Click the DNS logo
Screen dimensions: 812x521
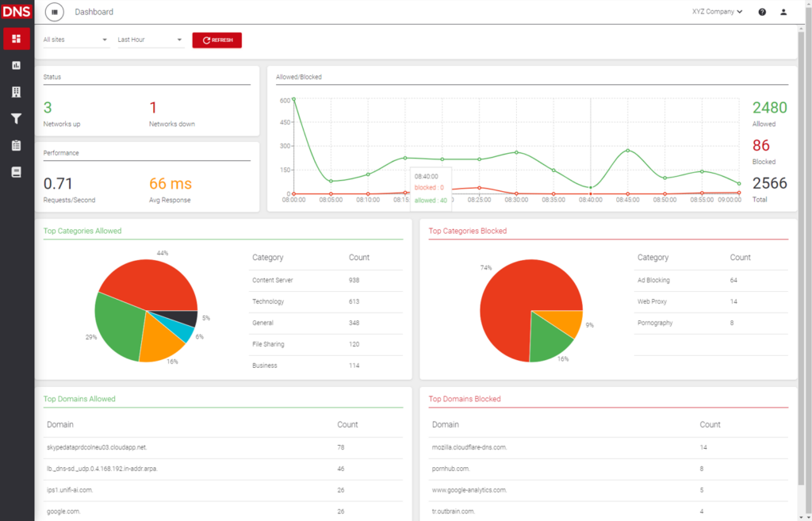pyautogui.click(x=17, y=12)
